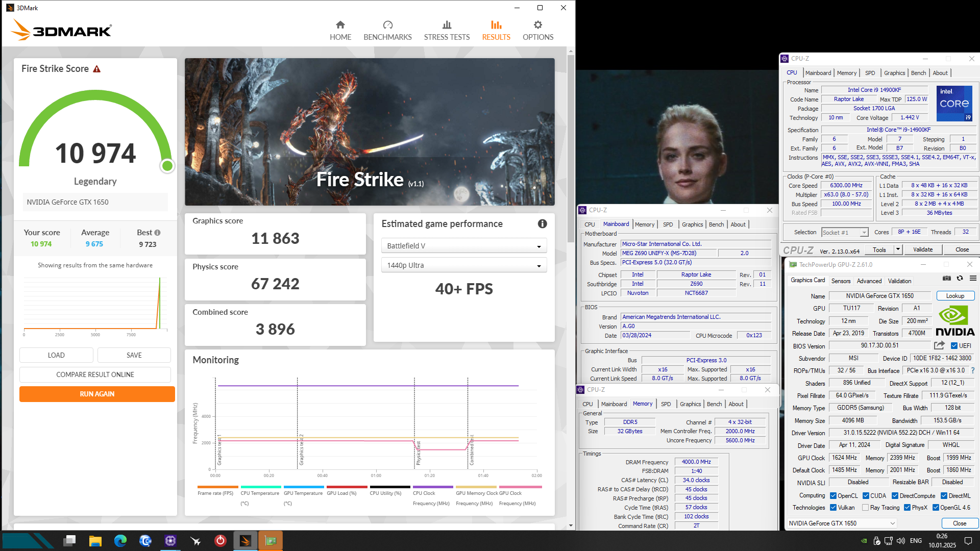Open info icon for Estimated game performance
The height and width of the screenshot is (551, 980).
[542, 224]
